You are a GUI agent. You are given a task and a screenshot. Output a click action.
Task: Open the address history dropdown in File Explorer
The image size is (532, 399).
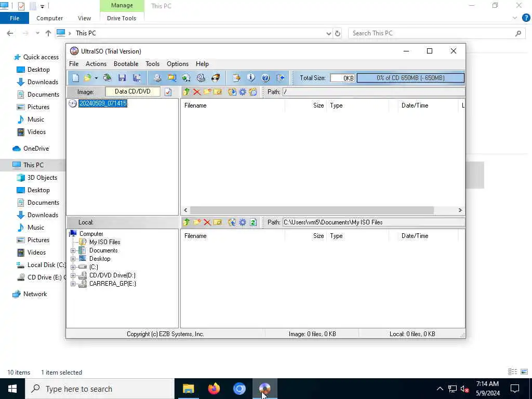click(x=328, y=34)
